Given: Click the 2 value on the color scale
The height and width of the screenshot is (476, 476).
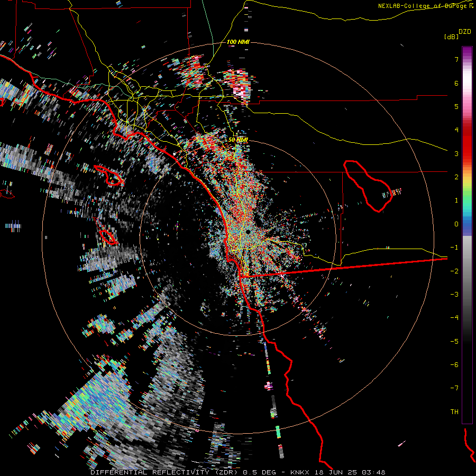Looking at the screenshot, I should pos(456,177).
